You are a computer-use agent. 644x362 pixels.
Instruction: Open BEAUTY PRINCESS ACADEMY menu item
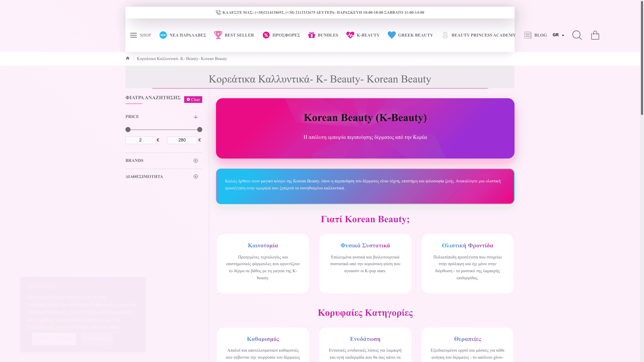(x=484, y=35)
